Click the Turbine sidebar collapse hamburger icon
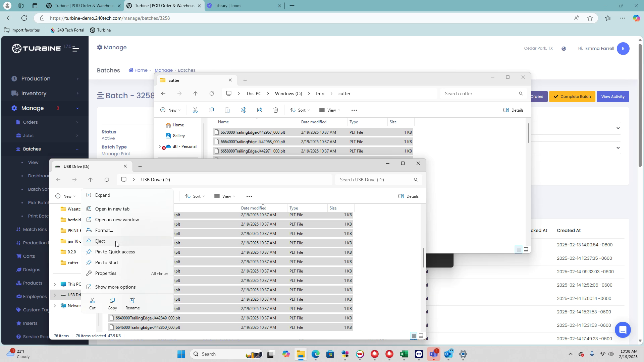644x362 pixels. point(76,49)
